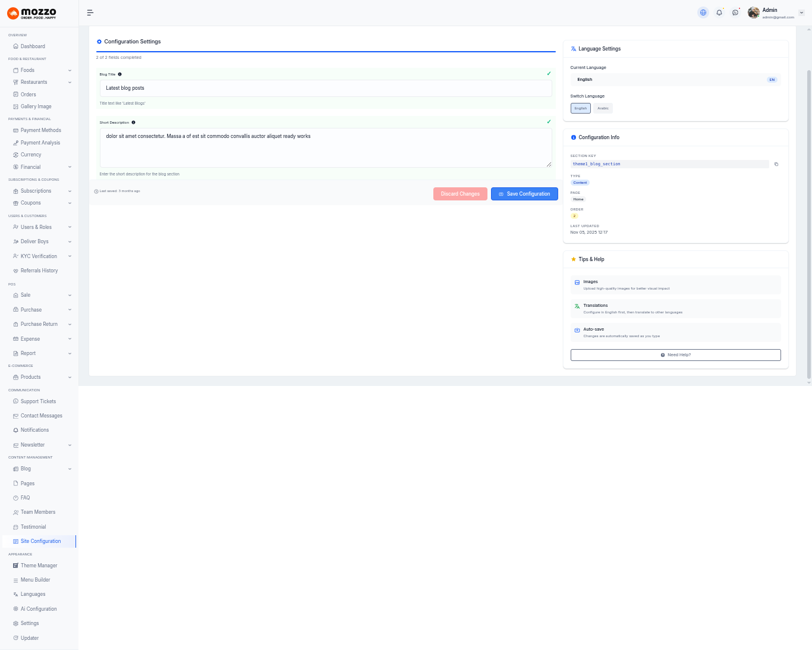This screenshot has width=812, height=650.
Task: Click the Discard Changes button
Action: pos(460,194)
